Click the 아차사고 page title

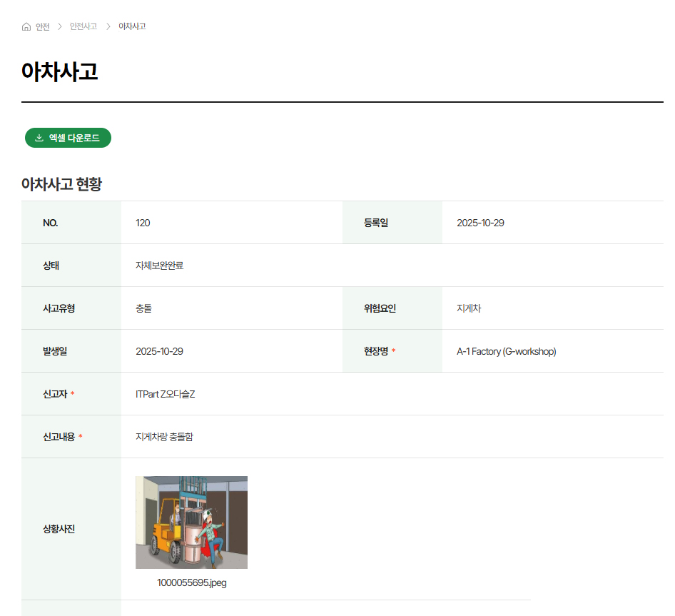click(x=59, y=71)
